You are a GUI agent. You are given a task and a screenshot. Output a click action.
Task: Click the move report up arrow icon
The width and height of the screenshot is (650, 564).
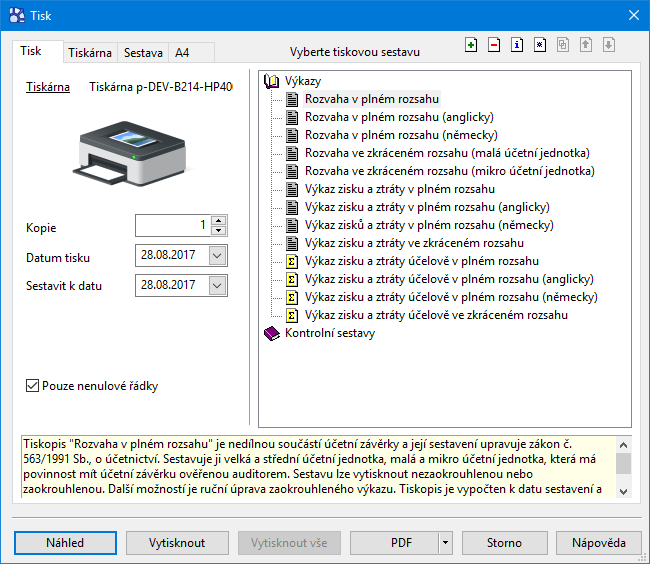[x=586, y=45]
